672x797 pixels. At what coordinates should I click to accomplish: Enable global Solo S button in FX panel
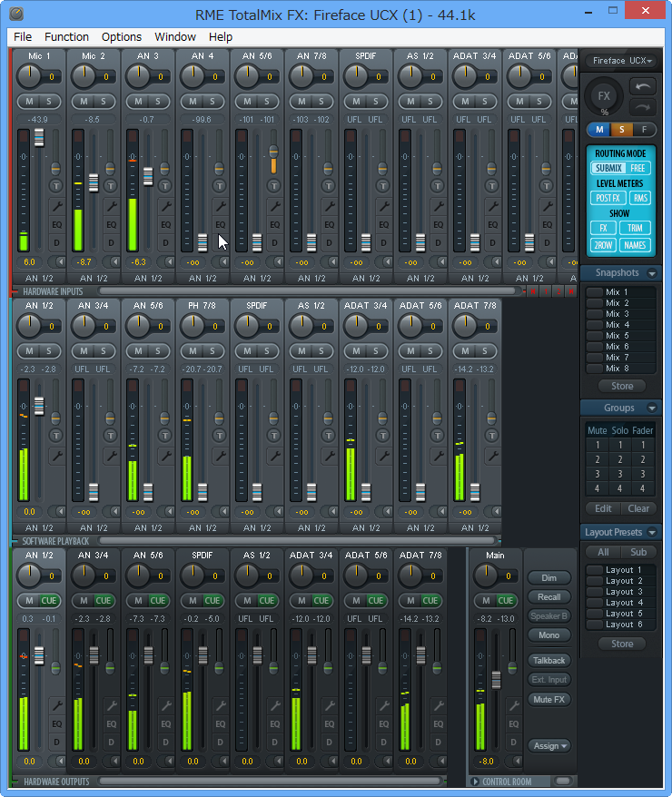click(x=622, y=130)
